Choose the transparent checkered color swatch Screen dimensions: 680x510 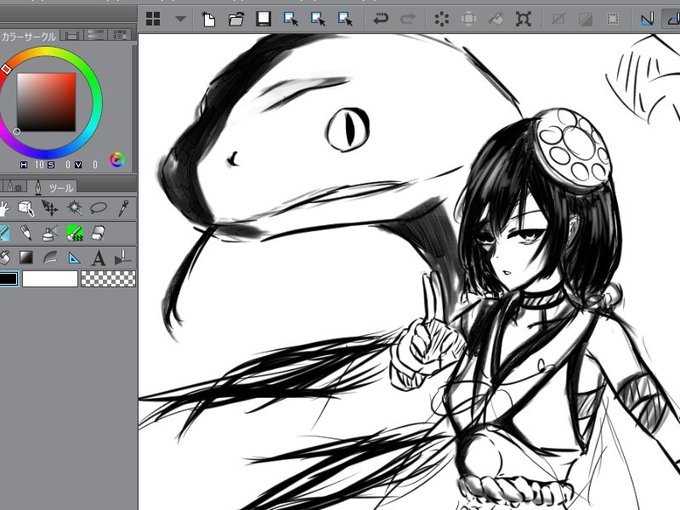108,279
